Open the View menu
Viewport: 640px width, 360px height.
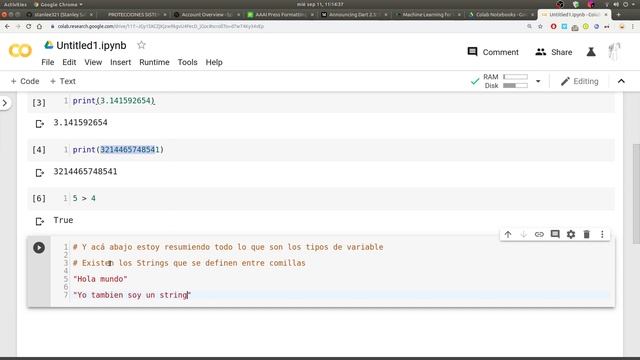[93, 62]
